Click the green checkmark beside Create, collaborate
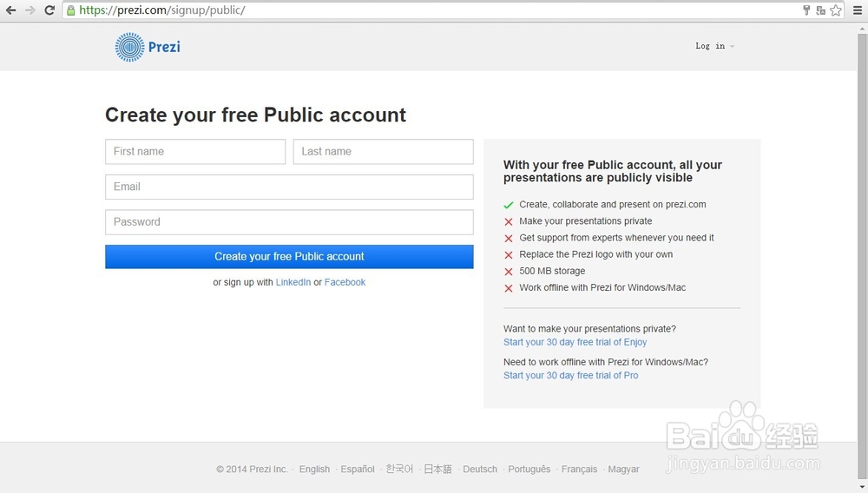Viewport: 868px width, 493px height. (x=508, y=206)
